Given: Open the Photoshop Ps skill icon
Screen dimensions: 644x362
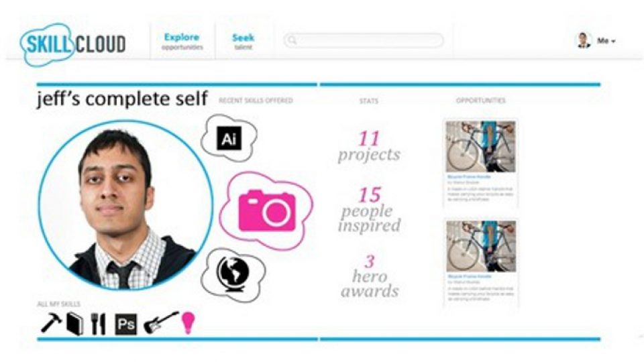Looking at the screenshot, I should pos(125,324).
